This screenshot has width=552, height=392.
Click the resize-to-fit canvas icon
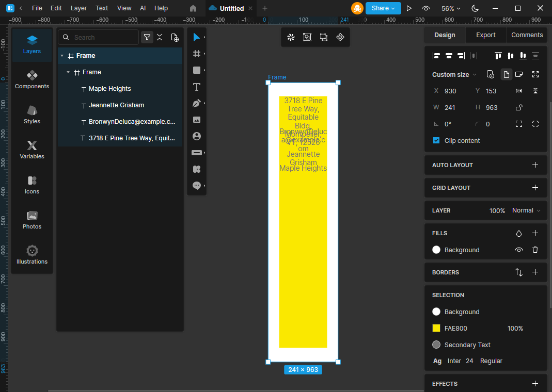324,37
